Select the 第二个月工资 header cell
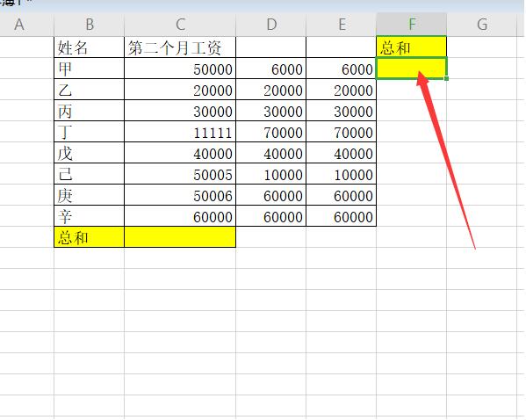The height and width of the screenshot is (420, 526). (x=180, y=47)
